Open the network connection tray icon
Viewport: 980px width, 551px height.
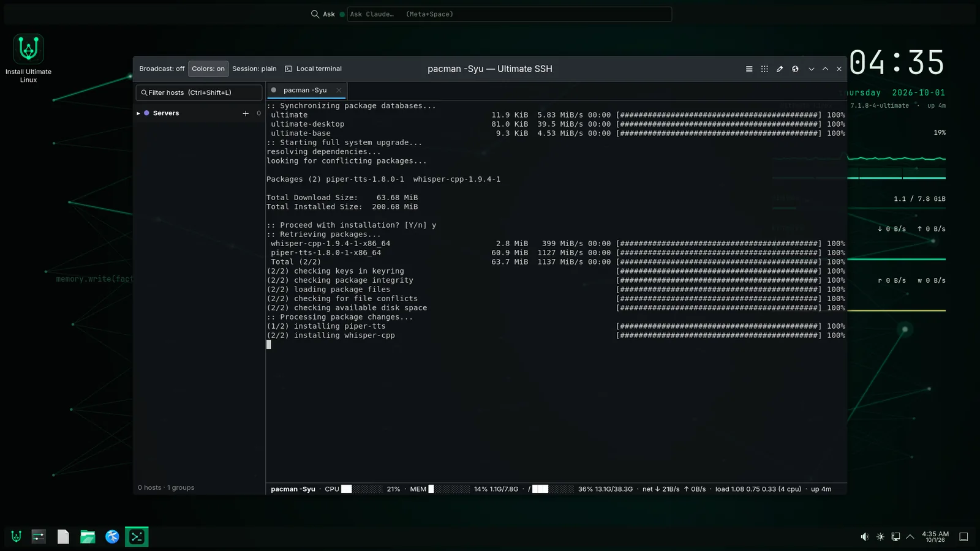[895, 537]
